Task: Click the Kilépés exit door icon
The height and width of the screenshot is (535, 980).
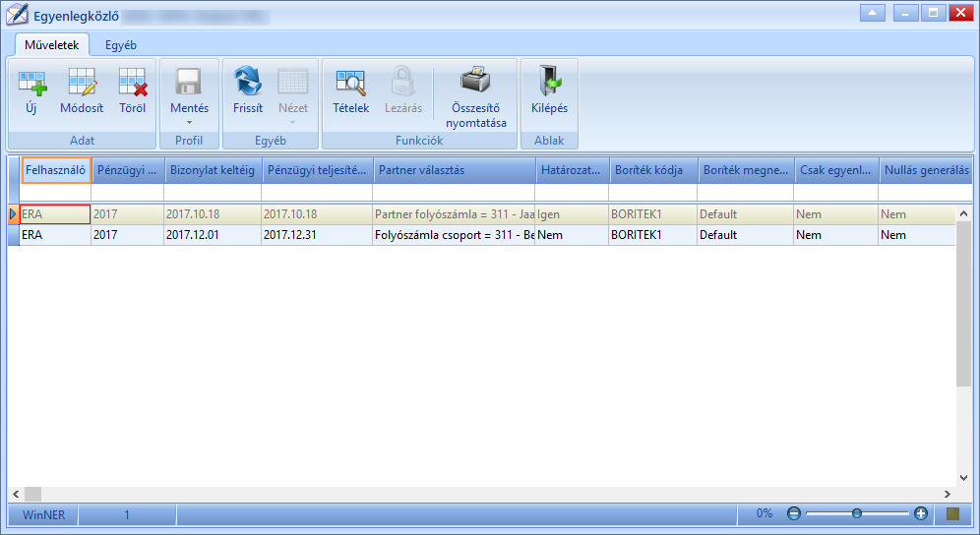Action: click(549, 82)
